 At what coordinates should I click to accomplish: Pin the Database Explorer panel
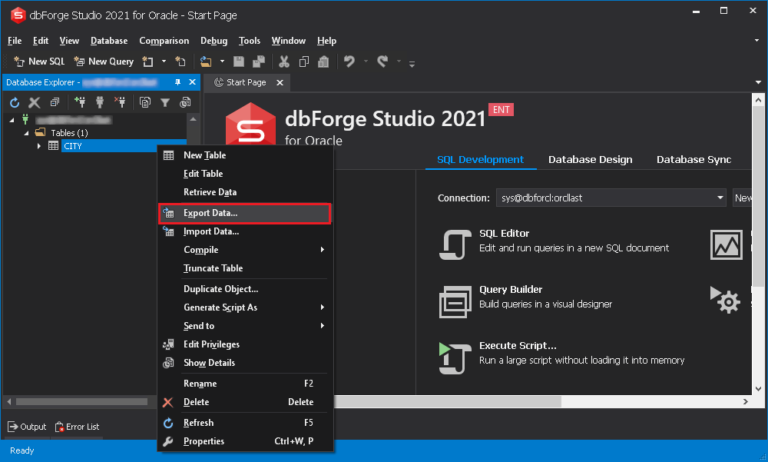pos(178,82)
